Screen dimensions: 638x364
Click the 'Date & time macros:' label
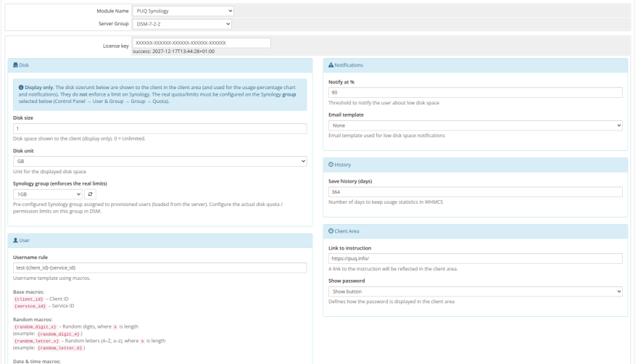37,361
